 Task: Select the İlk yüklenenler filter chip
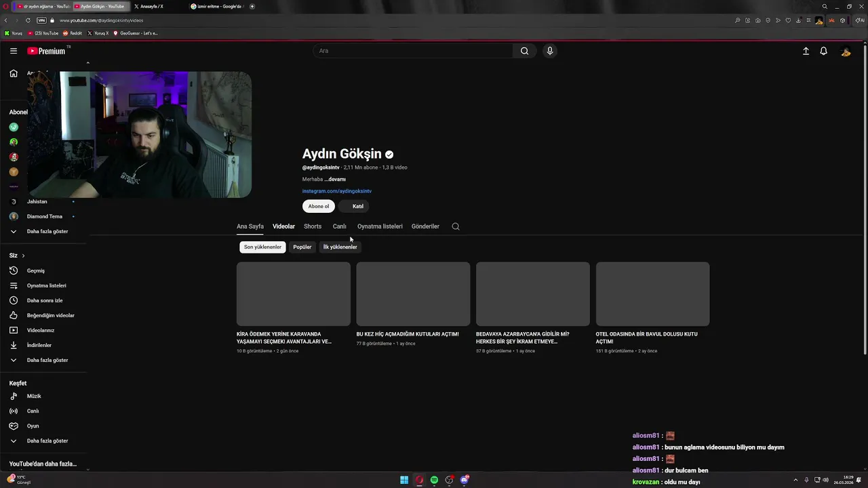pyautogui.click(x=340, y=247)
